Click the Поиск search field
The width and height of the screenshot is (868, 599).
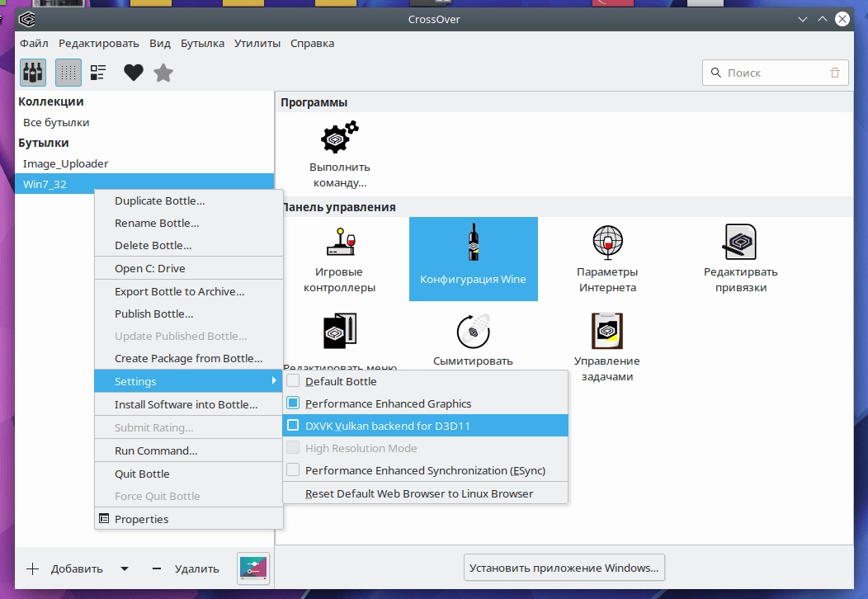[775, 73]
